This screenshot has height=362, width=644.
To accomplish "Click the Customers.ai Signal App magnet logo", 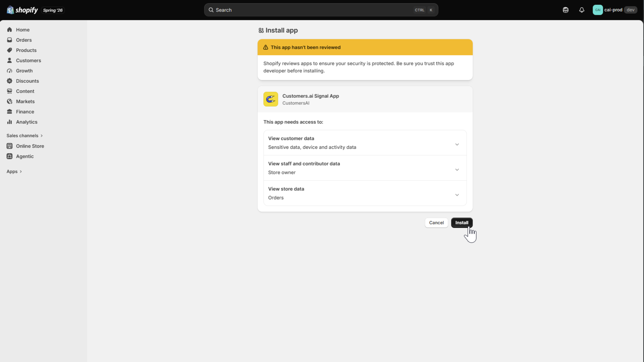I will (271, 99).
